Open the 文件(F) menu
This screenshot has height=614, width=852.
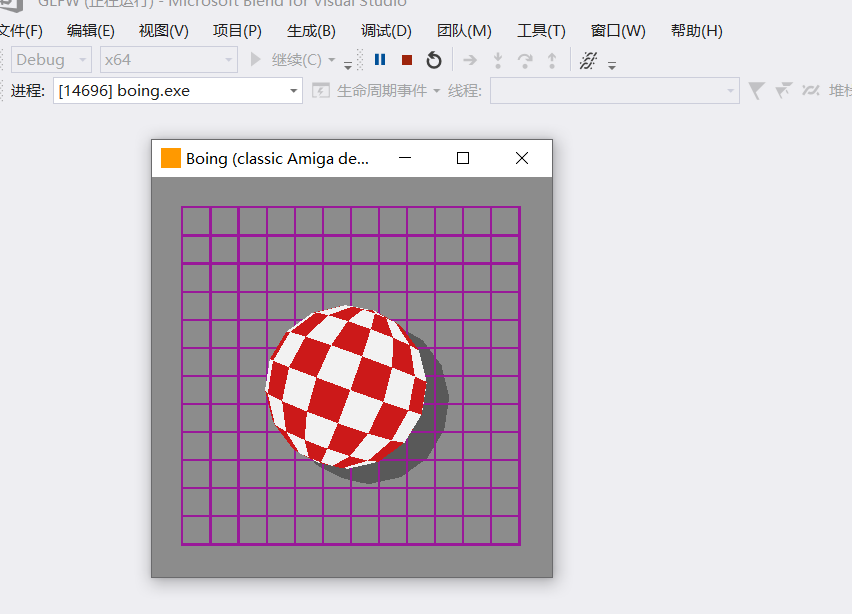[20, 31]
